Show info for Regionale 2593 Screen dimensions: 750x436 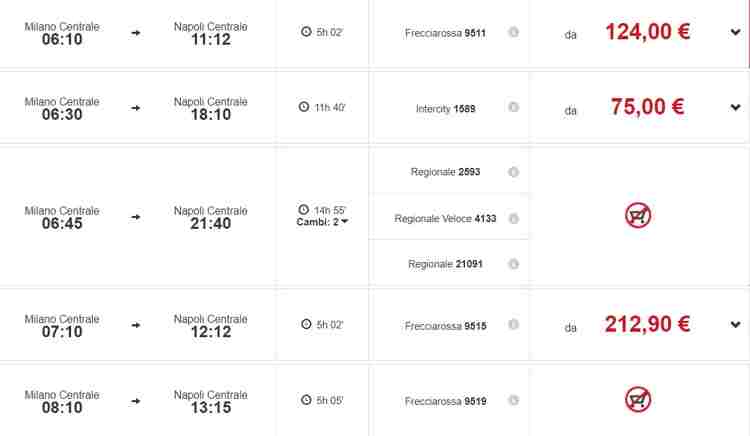point(513,172)
